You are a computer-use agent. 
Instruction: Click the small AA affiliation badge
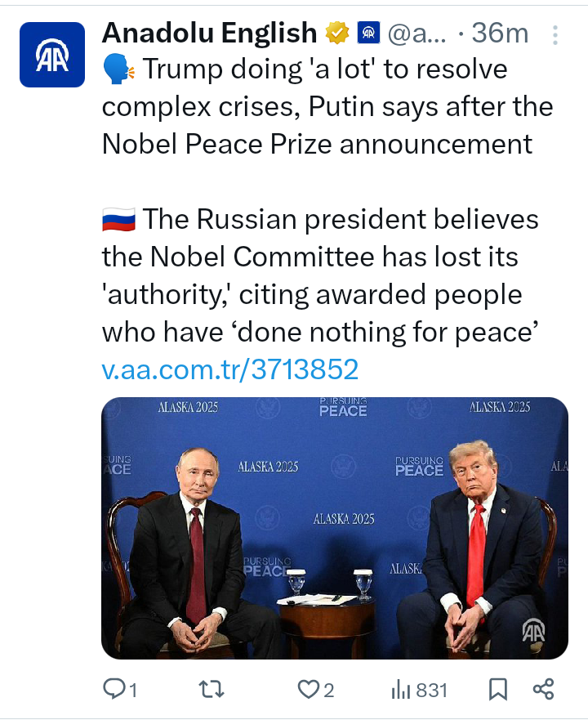point(368,34)
